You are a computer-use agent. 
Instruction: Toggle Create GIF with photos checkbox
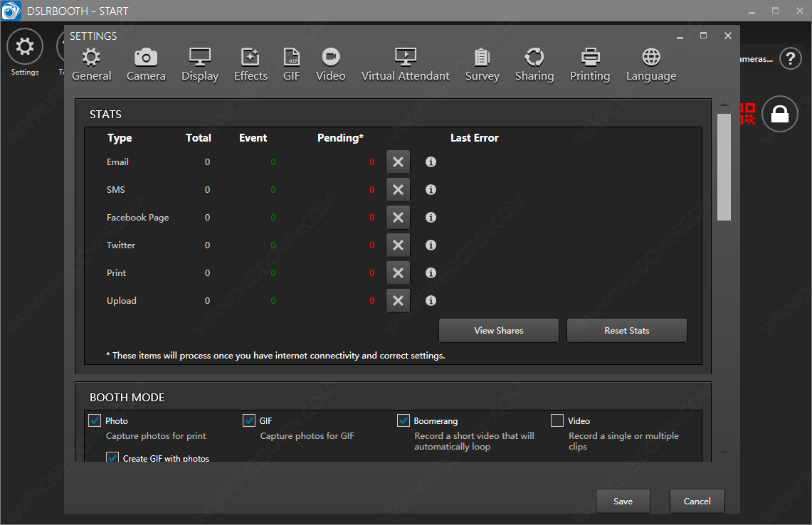coord(112,457)
